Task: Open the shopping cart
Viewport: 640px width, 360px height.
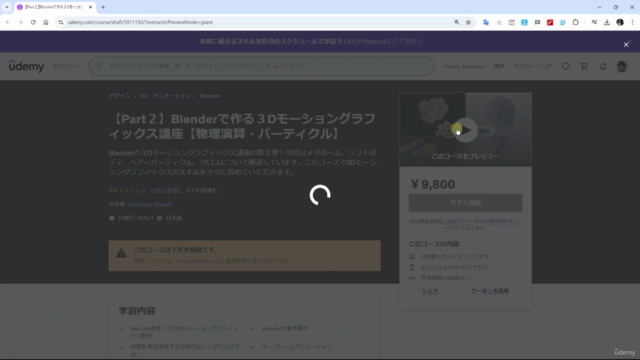Action: 584,67
